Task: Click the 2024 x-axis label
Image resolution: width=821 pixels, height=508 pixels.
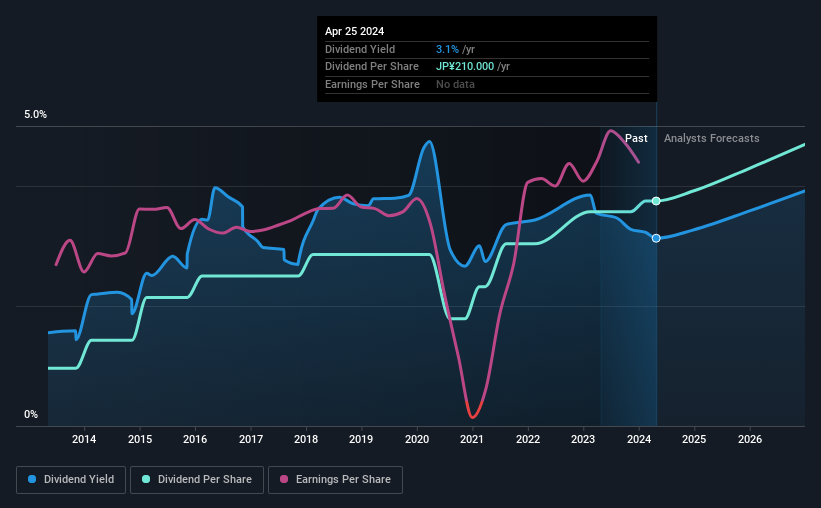Action: (639, 439)
